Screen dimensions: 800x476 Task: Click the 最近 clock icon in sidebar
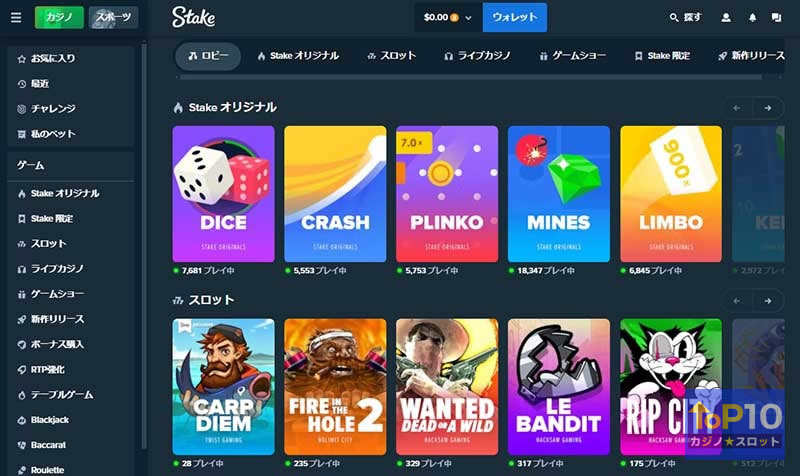21,84
